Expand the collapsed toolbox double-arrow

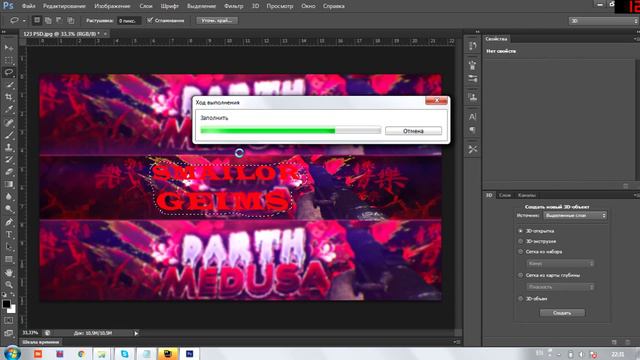[x=4, y=31]
